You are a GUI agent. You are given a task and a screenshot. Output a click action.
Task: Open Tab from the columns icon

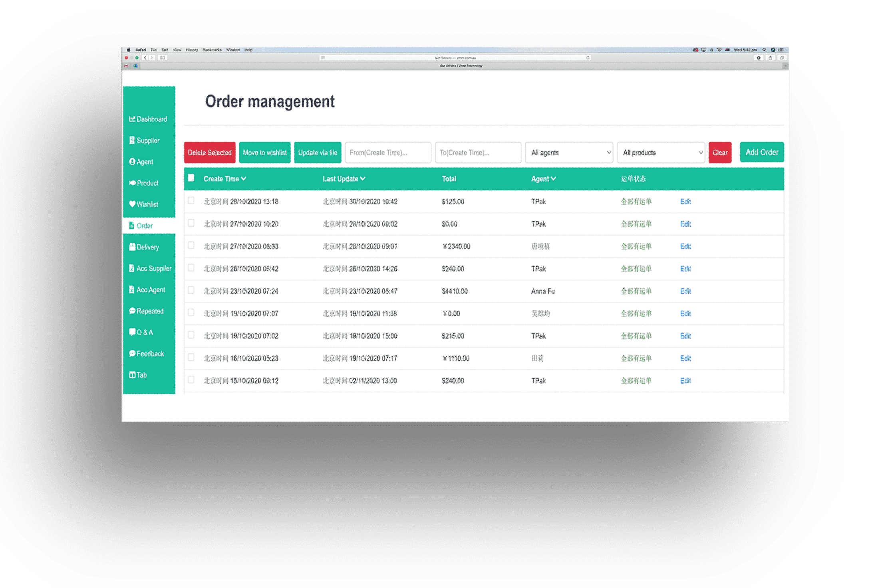[132, 375]
